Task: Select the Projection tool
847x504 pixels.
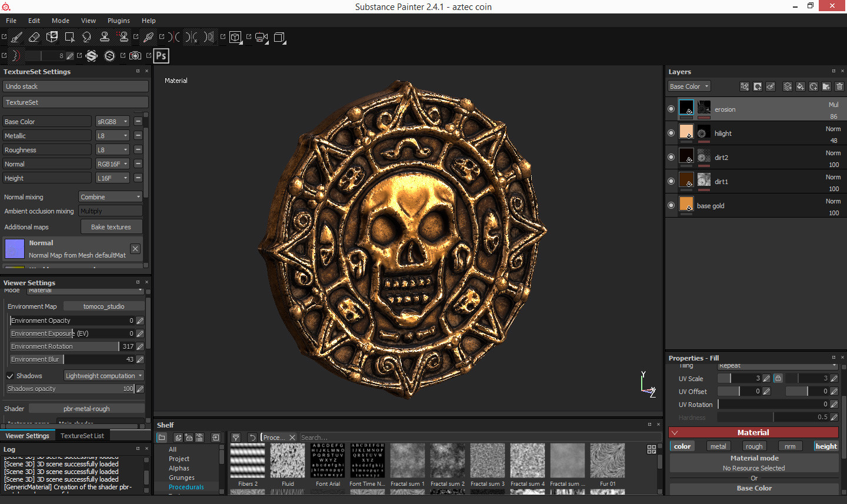Action: click(52, 38)
